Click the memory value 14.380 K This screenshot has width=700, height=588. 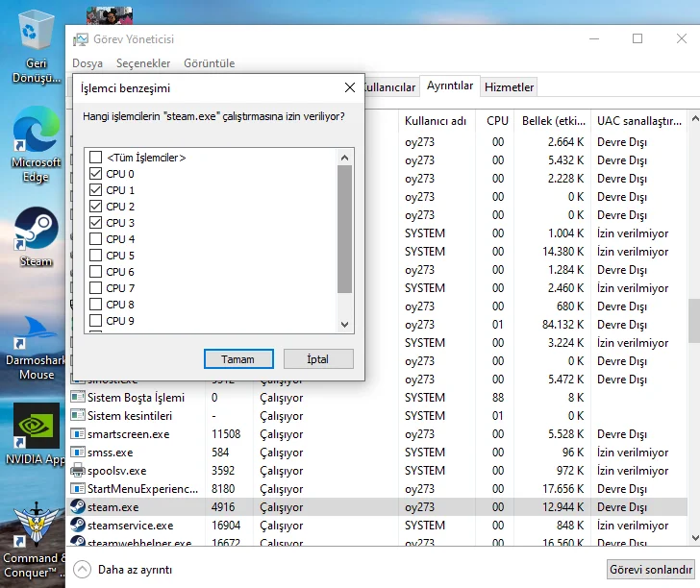point(562,251)
